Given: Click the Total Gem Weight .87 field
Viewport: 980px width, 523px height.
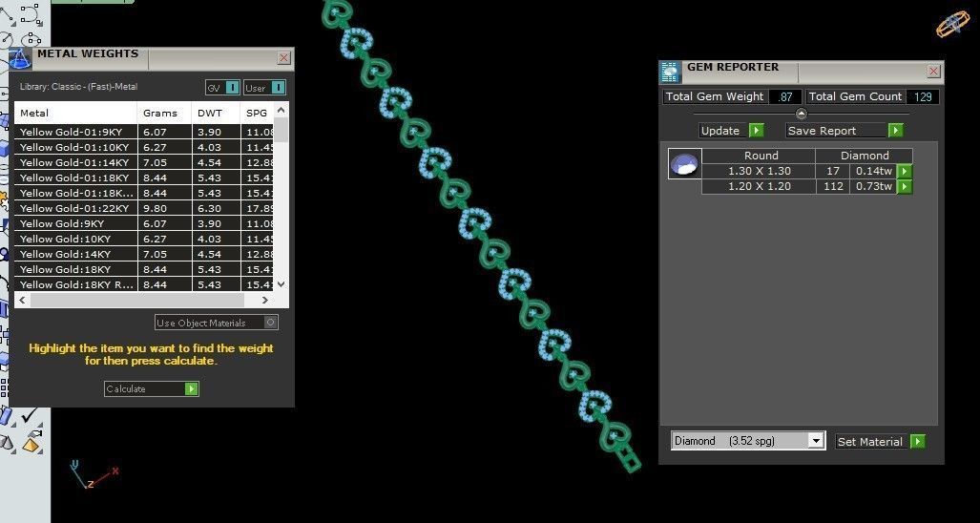Looking at the screenshot, I should (785, 96).
